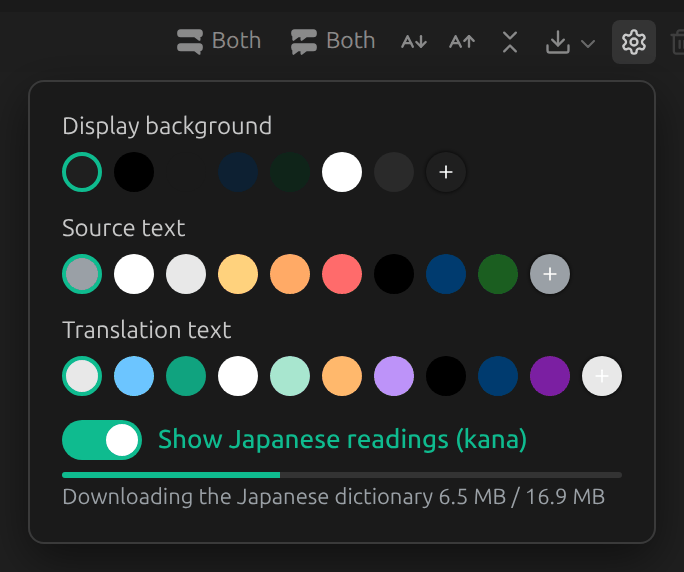The height and width of the screenshot is (572, 684).
Task: Select the gray Source text swatch
Action: (82, 274)
